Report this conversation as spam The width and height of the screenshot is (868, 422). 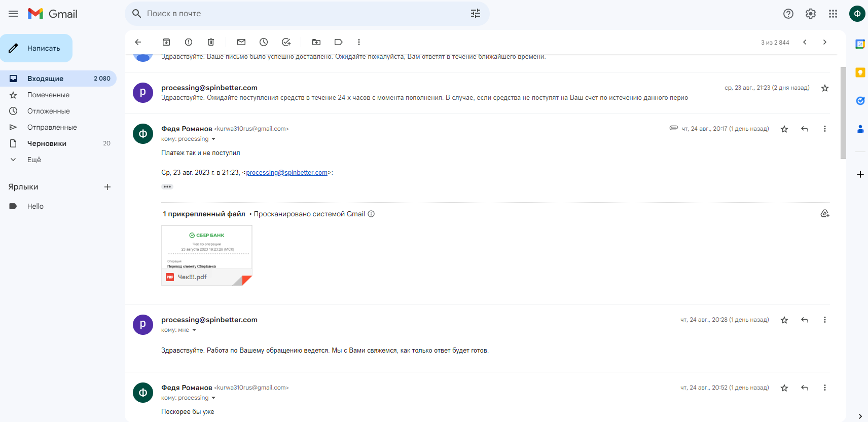coord(189,42)
